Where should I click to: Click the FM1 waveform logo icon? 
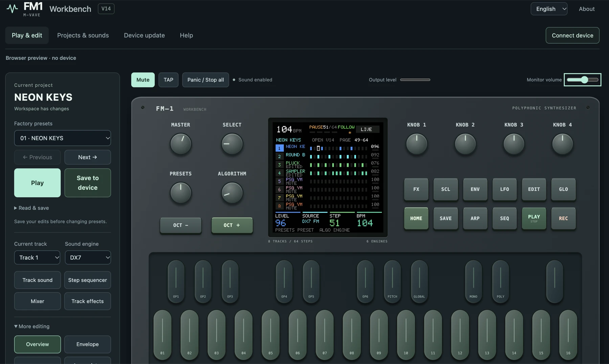pos(13,8)
